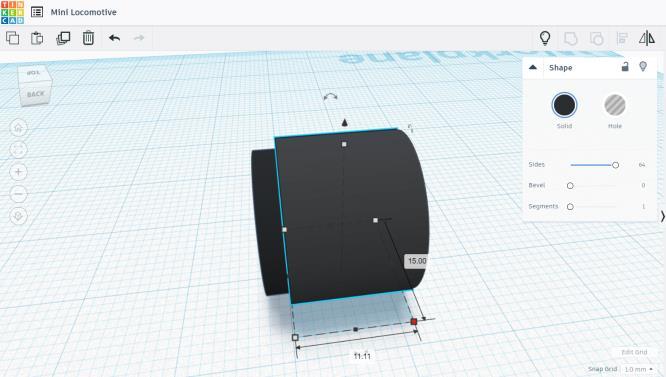666x377 pixels.
Task: Redo the last undone action
Action: coord(139,38)
